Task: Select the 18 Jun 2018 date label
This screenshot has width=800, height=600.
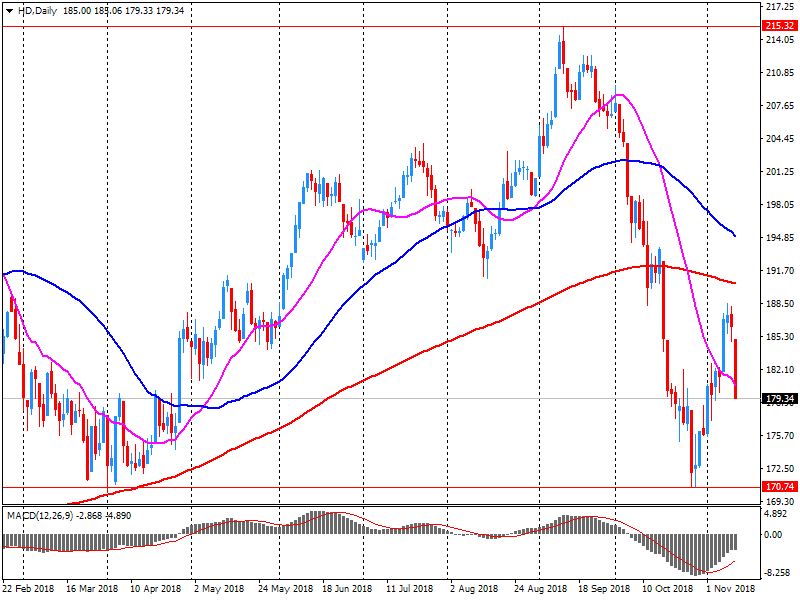Action: (347, 589)
